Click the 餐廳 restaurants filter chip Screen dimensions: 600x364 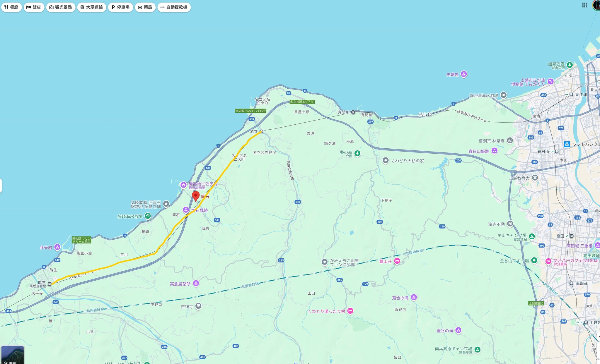point(11,7)
